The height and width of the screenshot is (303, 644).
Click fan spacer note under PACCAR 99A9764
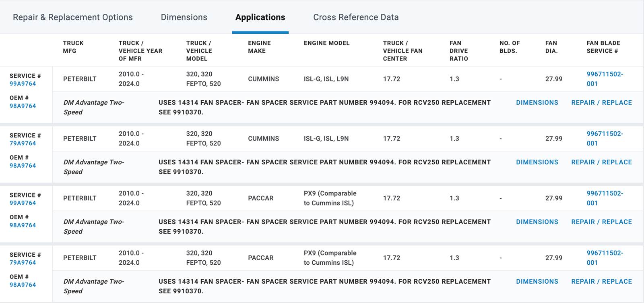tap(324, 227)
